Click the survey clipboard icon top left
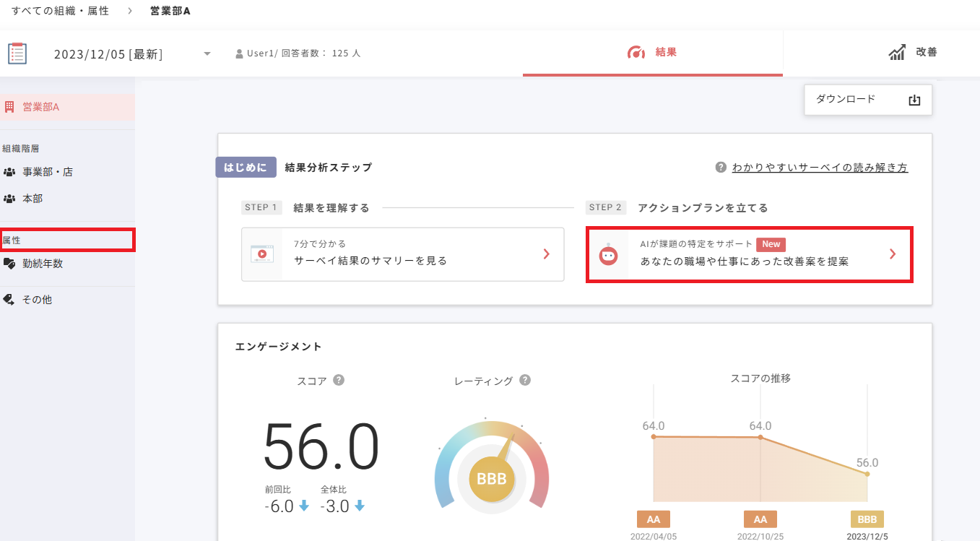980x541 pixels. click(17, 52)
